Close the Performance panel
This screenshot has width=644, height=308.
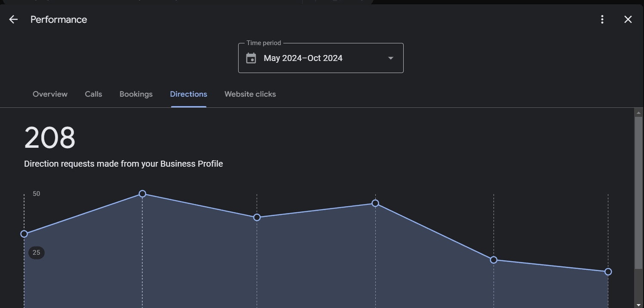pyautogui.click(x=628, y=19)
